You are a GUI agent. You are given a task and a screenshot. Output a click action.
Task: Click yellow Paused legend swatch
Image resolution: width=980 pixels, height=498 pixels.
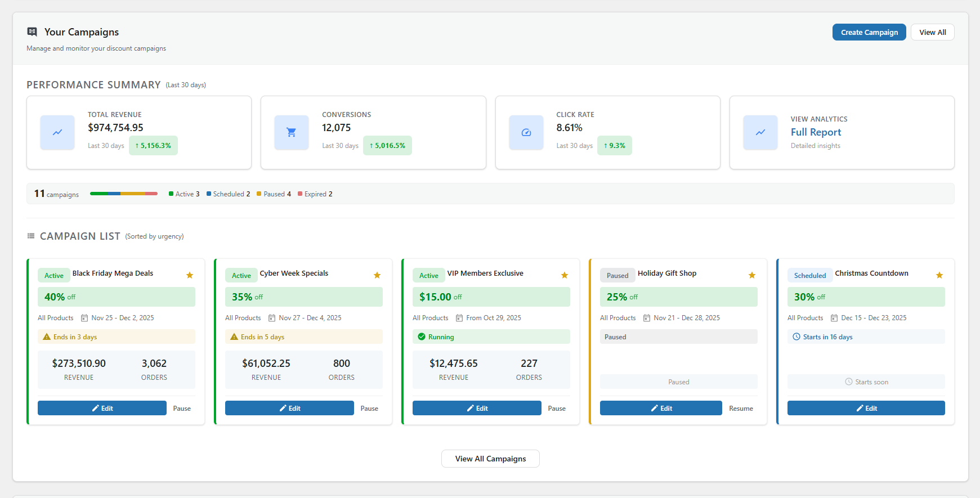coord(259,194)
